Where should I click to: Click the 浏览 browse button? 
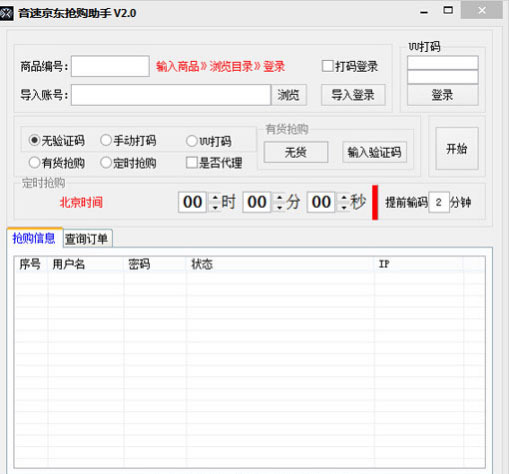coord(289,95)
